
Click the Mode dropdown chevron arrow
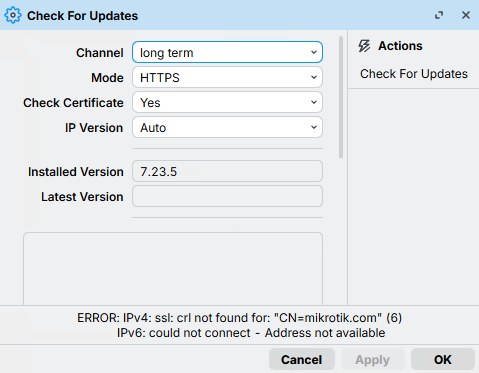click(314, 77)
